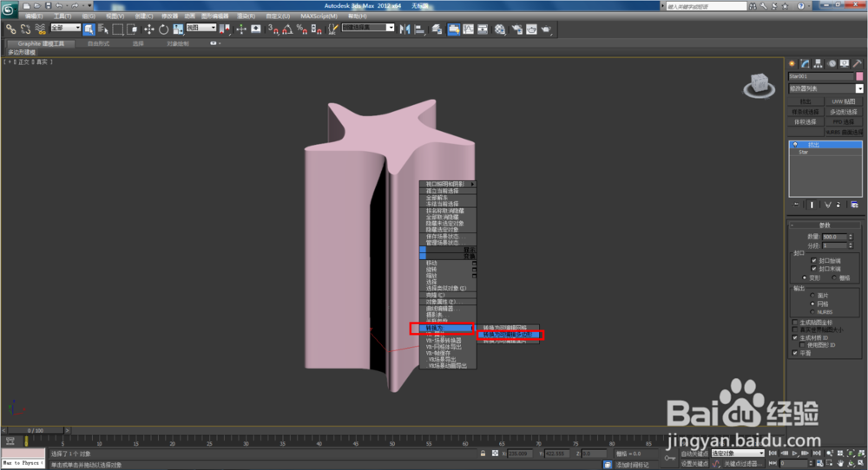Open the Material Editor icon
Viewport: 868px width, 470px height.
pyautogui.click(x=500, y=29)
